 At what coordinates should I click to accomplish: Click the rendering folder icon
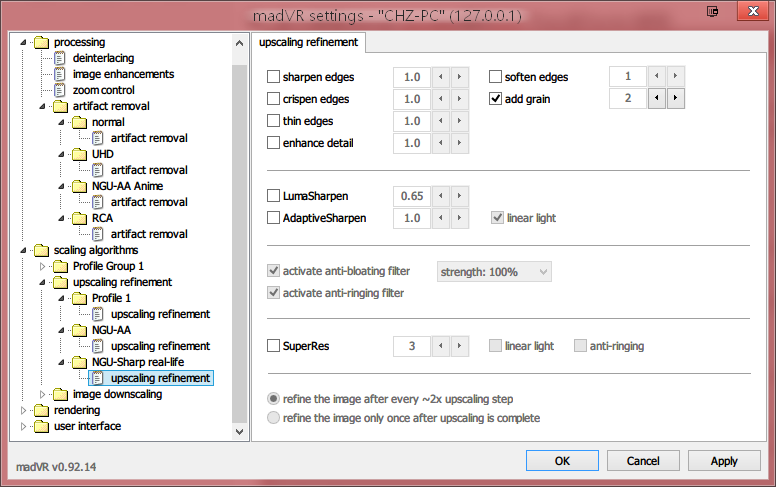point(42,410)
